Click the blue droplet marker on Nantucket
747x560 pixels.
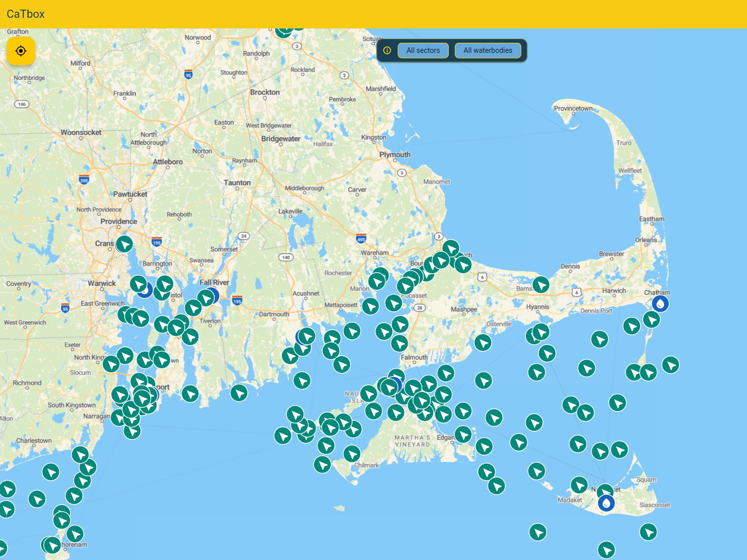click(x=606, y=503)
